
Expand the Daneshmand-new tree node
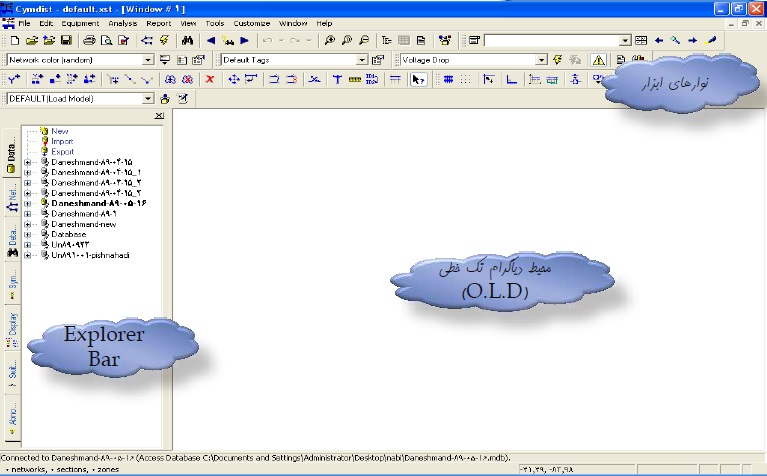coord(28,225)
